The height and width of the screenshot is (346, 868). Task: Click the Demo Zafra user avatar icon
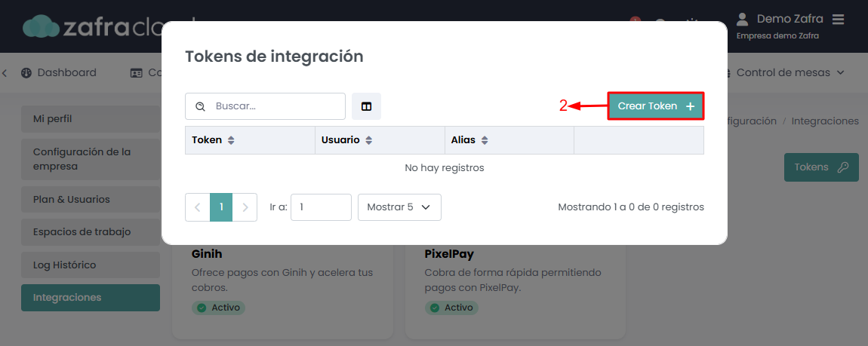pyautogui.click(x=743, y=19)
